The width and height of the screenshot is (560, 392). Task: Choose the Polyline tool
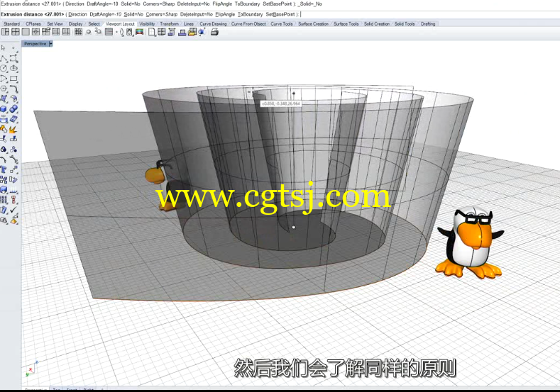click(4, 58)
